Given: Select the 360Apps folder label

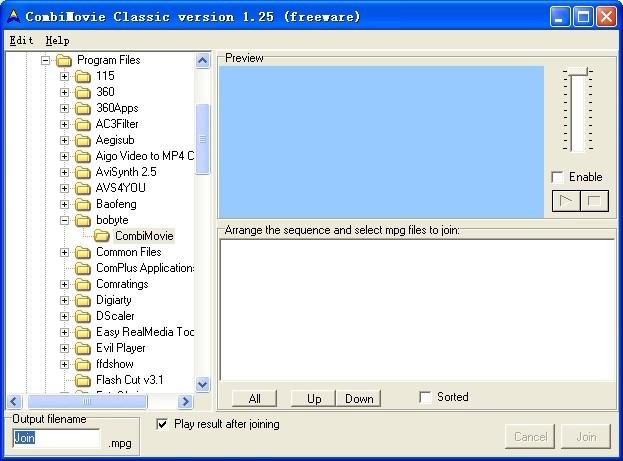Looking at the screenshot, I should coord(117,108).
